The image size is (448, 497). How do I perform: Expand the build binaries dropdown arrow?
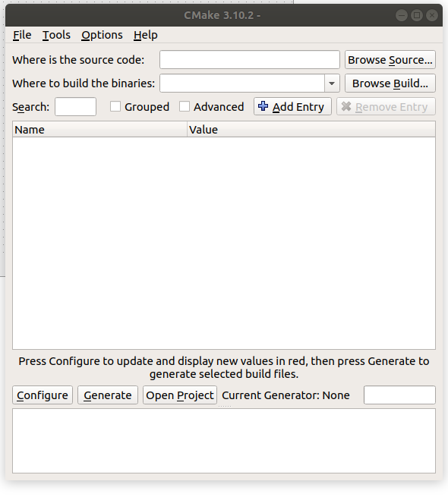(x=332, y=83)
